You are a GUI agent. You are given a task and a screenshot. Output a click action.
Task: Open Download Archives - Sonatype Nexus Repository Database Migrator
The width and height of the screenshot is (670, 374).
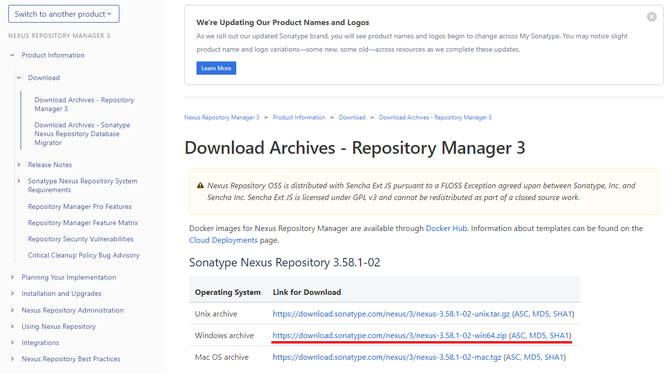[82, 134]
